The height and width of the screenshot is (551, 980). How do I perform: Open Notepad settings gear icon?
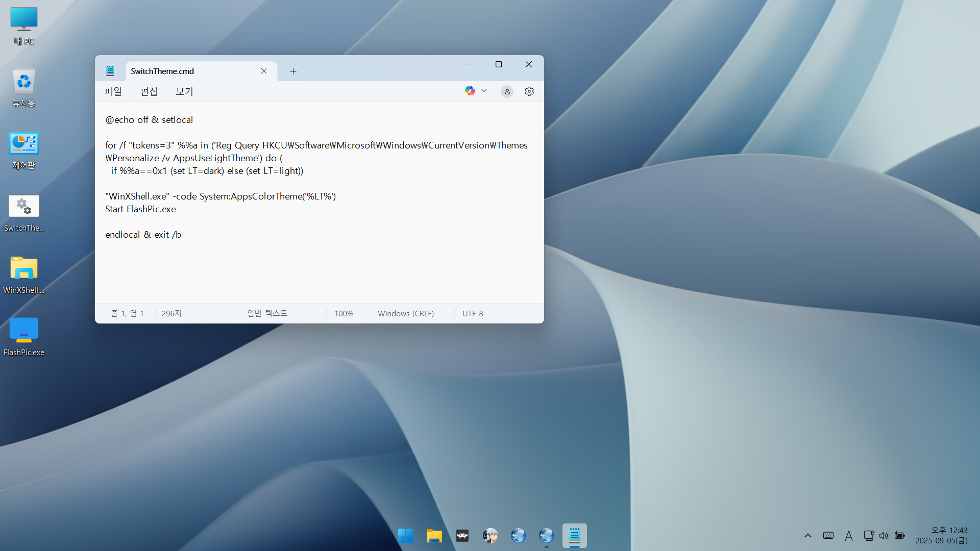click(529, 91)
